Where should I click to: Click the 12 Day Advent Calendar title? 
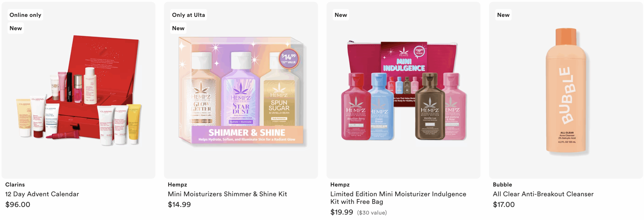pos(42,194)
